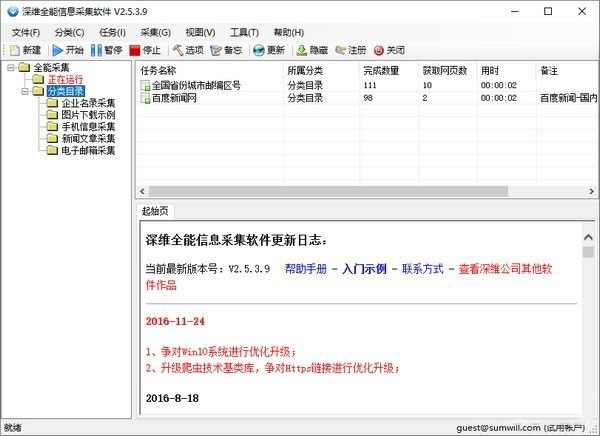Click task icon of 全国省份城市邮编区号

145,85
